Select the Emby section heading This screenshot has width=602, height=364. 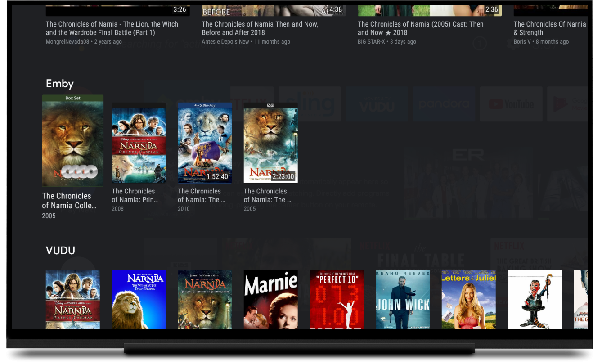(x=60, y=84)
